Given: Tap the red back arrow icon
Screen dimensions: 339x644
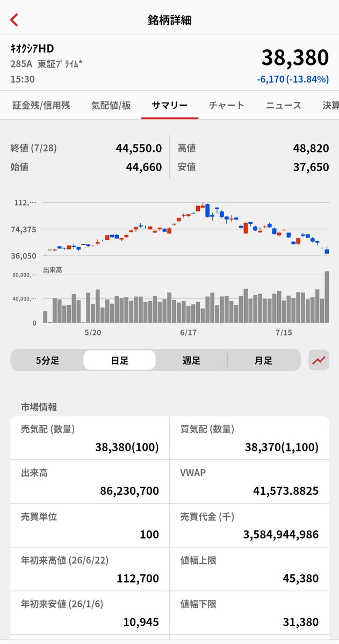Looking at the screenshot, I should (x=14, y=20).
